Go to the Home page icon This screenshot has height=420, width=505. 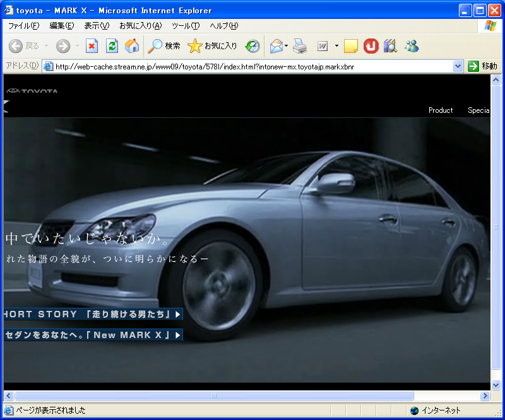click(132, 46)
